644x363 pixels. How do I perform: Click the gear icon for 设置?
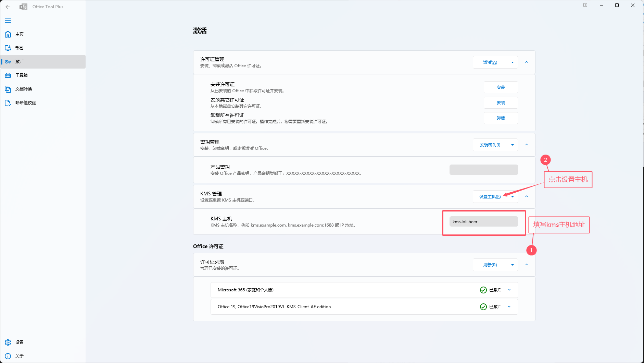click(x=8, y=342)
